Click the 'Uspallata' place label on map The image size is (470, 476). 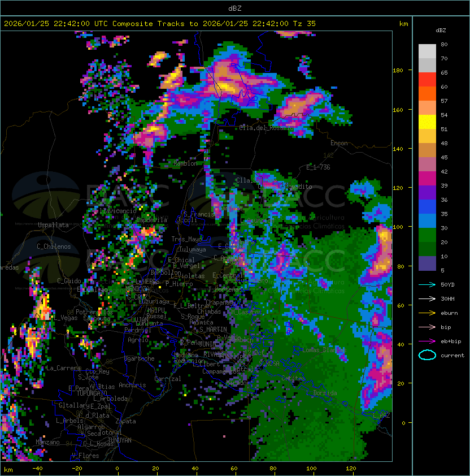click(53, 225)
